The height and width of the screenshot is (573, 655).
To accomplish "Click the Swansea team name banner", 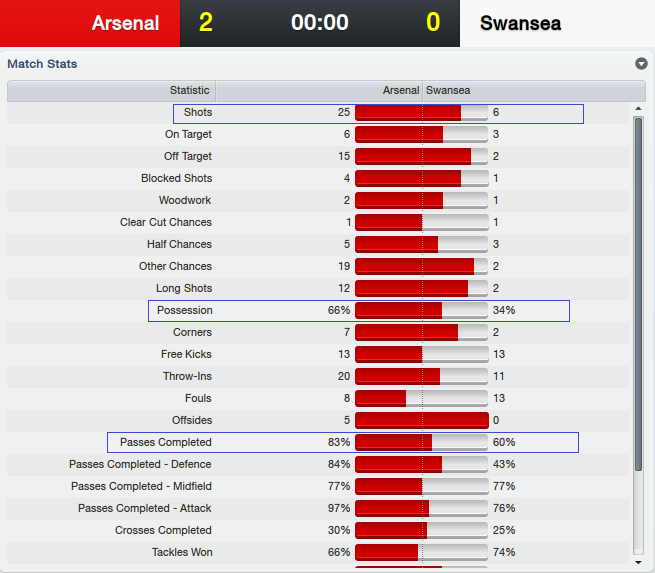I will click(x=557, y=23).
